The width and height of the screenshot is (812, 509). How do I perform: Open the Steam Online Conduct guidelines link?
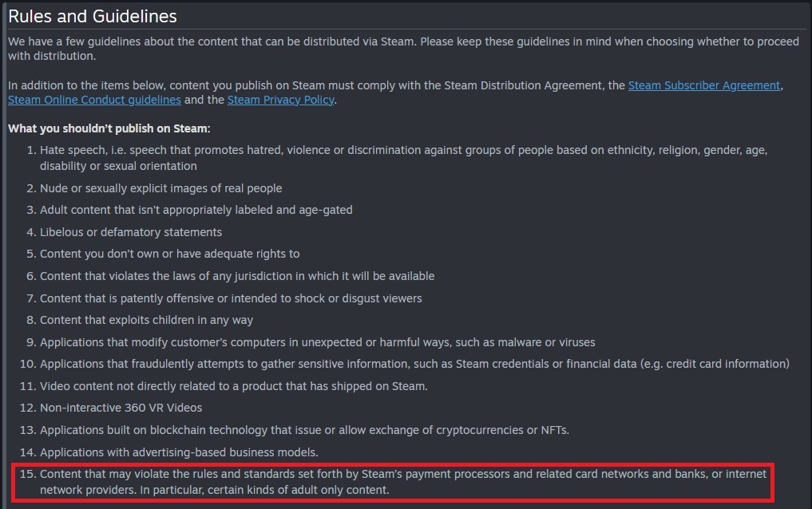94,100
